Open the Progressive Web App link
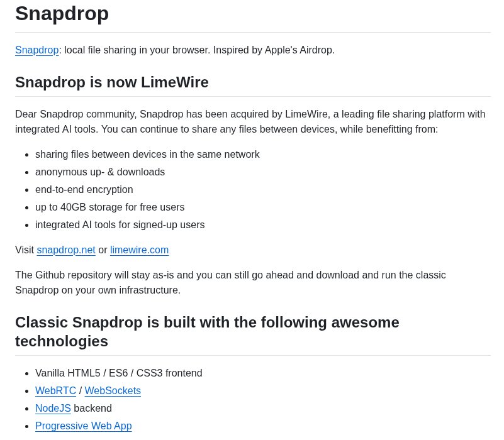The image size is (504, 440). pyautogui.click(x=84, y=426)
